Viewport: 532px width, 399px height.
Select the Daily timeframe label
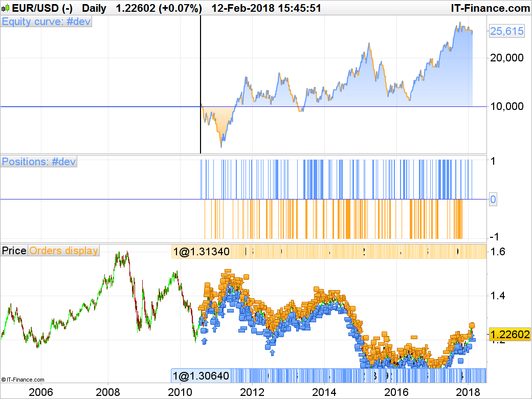pyautogui.click(x=94, y=8)
